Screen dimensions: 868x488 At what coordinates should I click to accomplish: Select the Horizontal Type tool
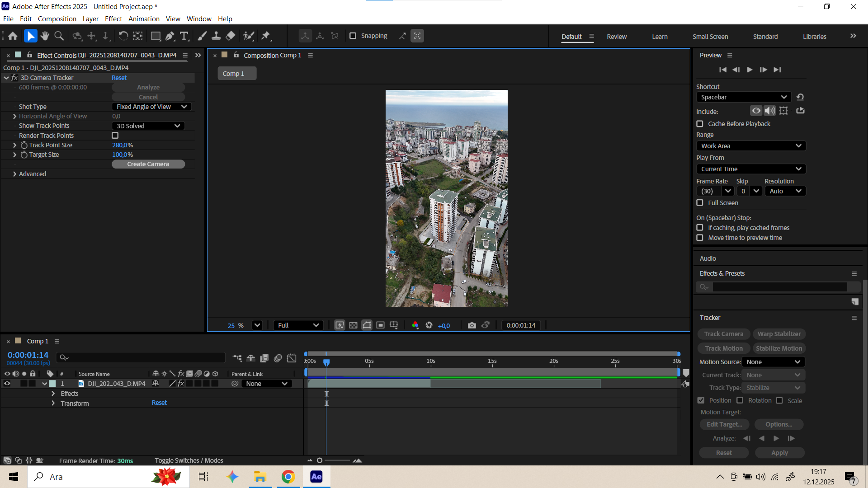184,36
